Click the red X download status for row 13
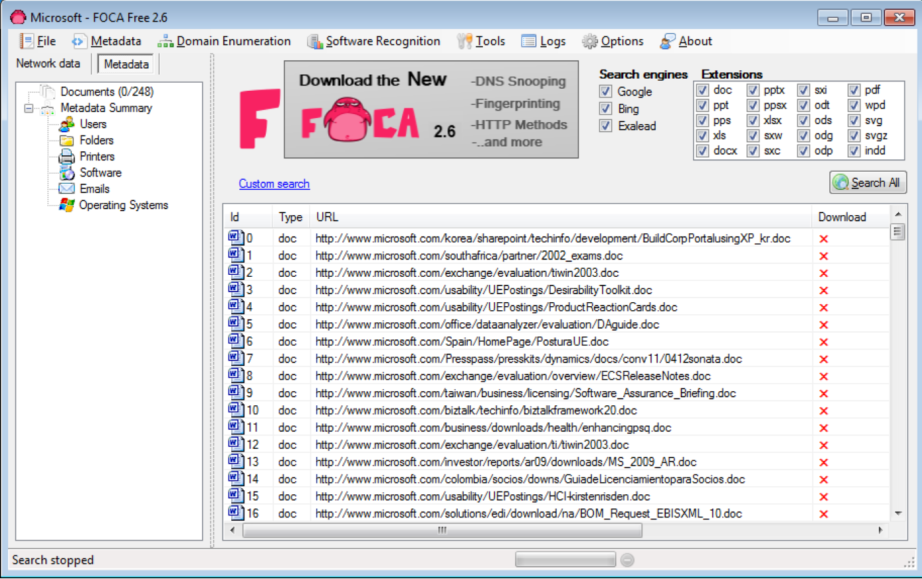 (x=823, y=463)
